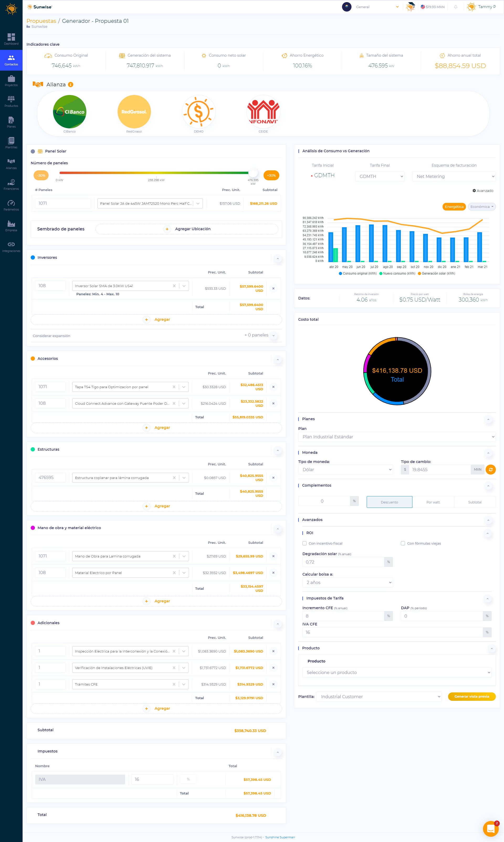504x842 pixels.
Task: Click Agregar Ubicación button
Action: click(x=187, y=229)
